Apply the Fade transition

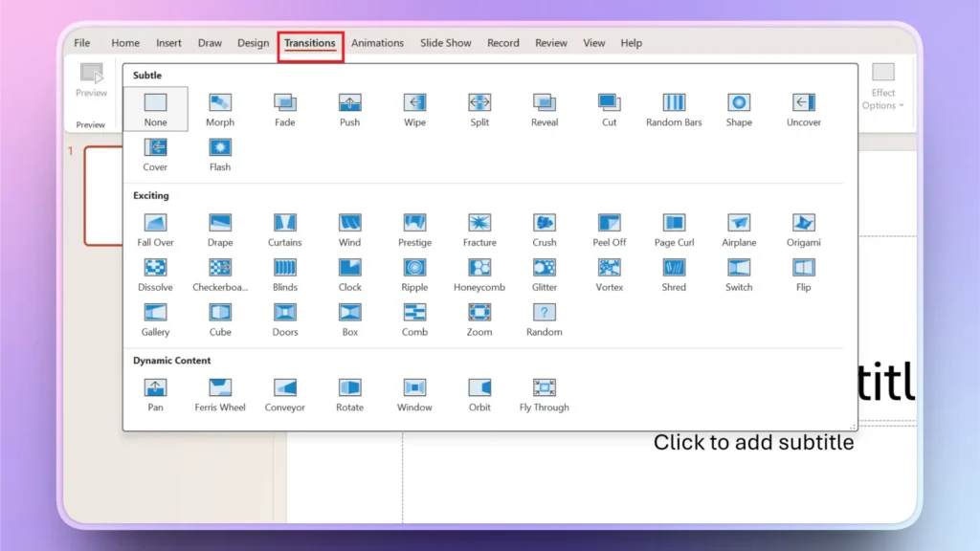pyautogui.click(x=285, y=109)
